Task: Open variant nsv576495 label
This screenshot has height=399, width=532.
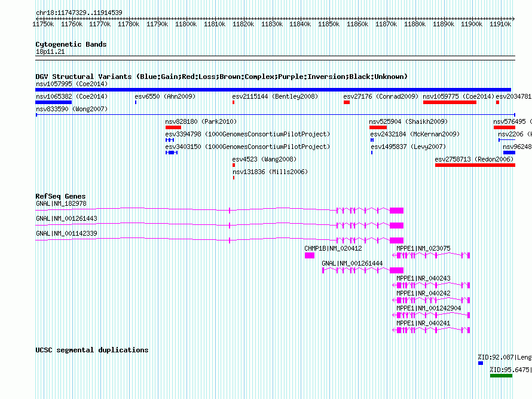Action: click(x=512, y=121)
